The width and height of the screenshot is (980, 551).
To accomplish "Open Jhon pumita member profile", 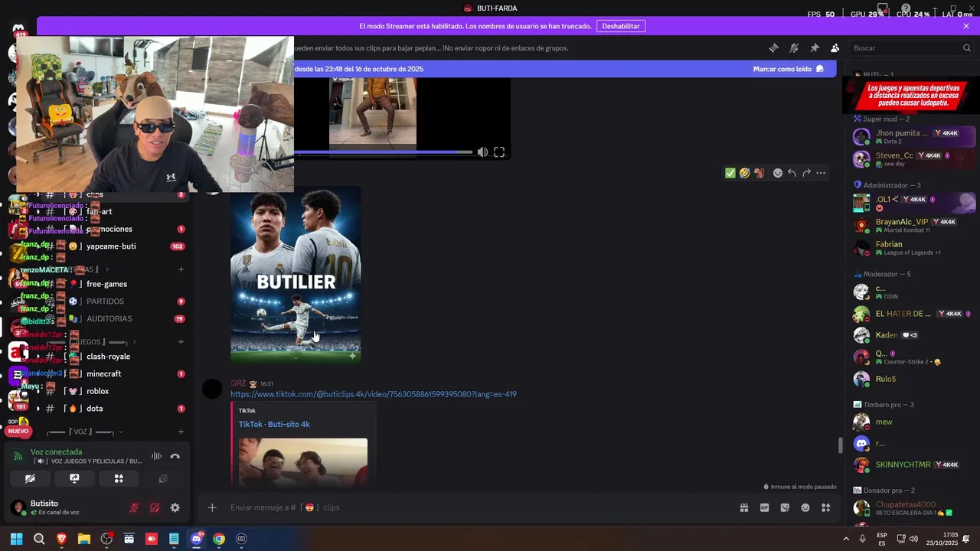I will tap(914, 137).
